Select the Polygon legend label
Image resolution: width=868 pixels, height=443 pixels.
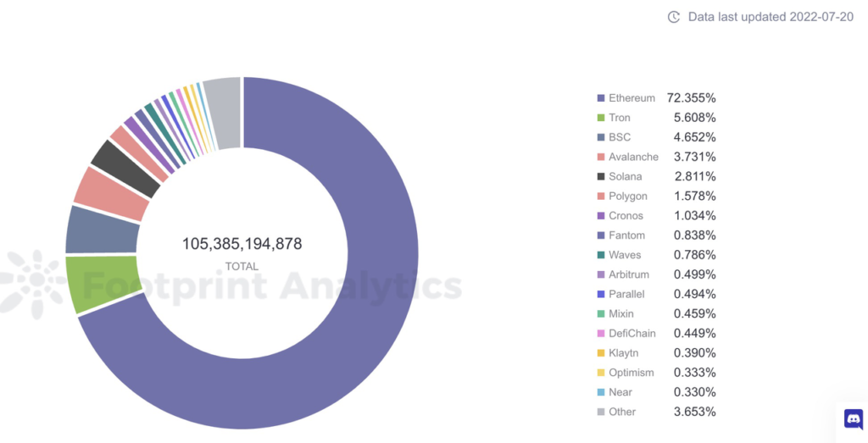(628, 197)
